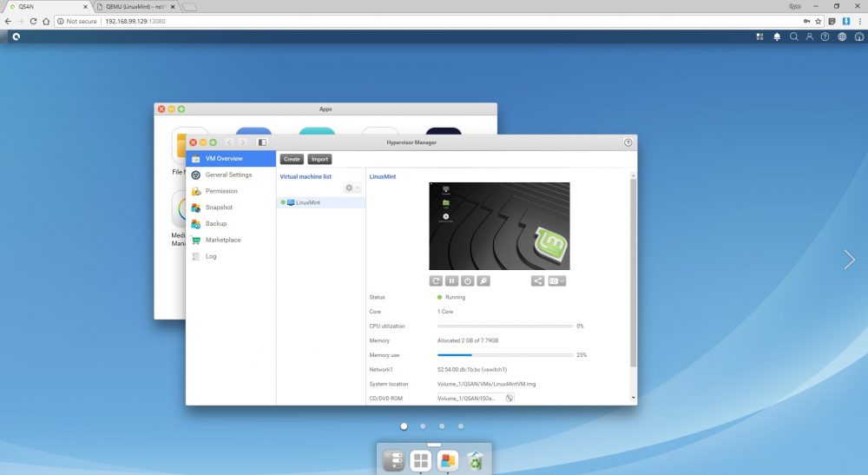The width and height of the screenshot is (868, 475).
Task: Open virtual machine list gear dropdown
Action: [x=352, y=188]
